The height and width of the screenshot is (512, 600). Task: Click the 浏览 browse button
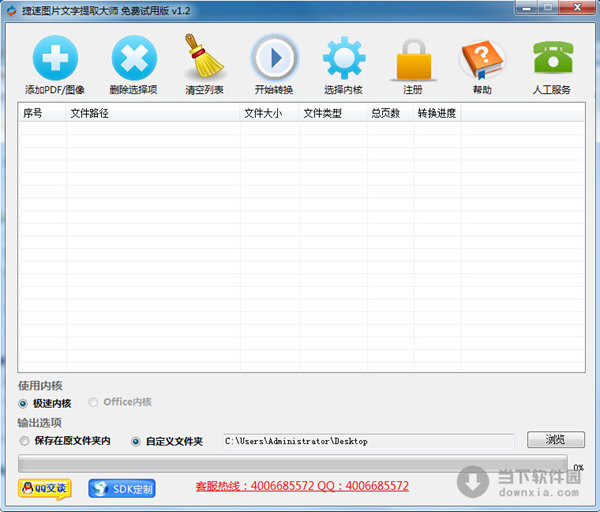coord(556,439)
